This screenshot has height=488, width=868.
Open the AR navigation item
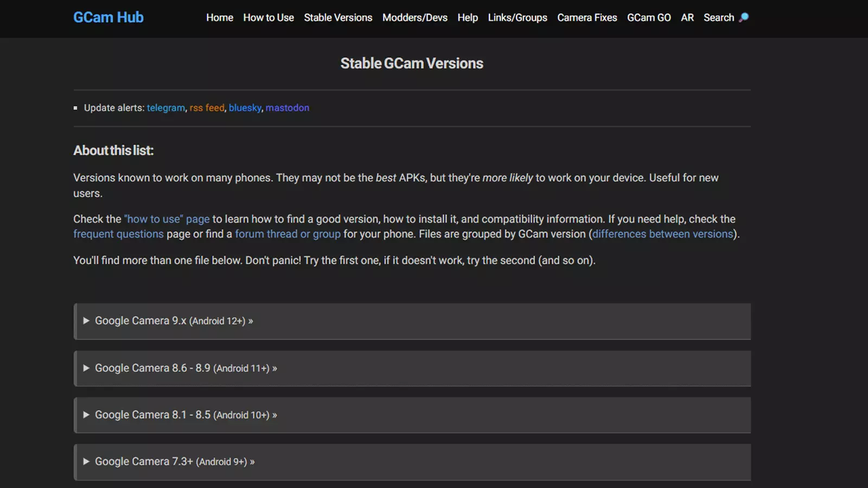click(687, 17)
